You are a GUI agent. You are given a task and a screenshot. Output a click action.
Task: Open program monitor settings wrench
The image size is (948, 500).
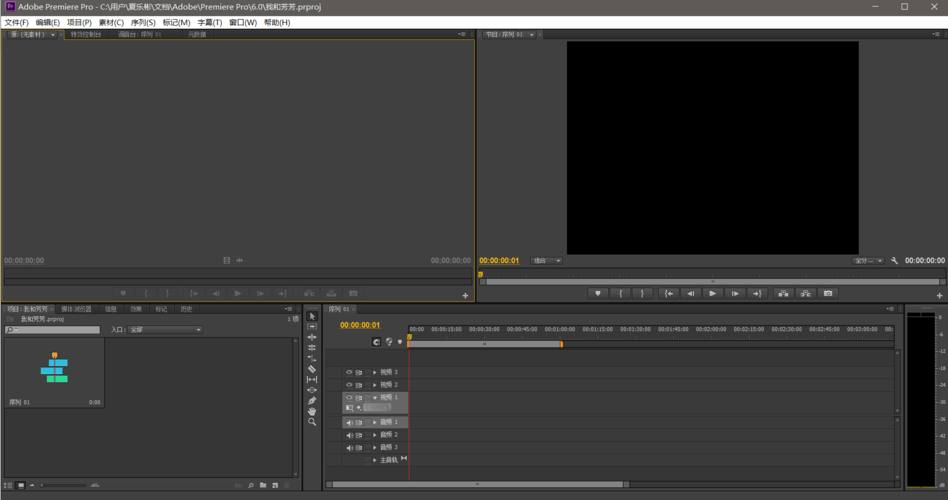pos(895,261)
